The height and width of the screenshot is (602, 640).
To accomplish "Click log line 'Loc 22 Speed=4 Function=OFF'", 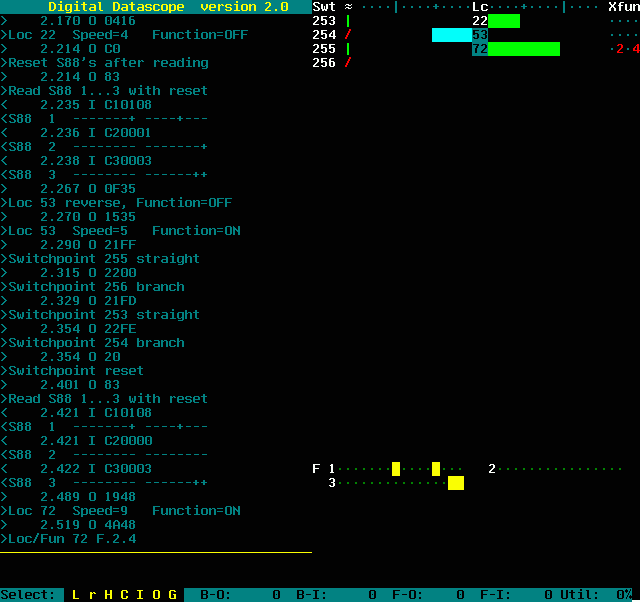I will pos(124,35).
